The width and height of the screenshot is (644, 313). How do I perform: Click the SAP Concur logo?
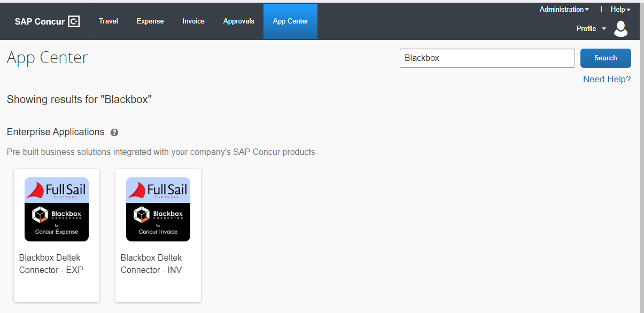(47, 21)
